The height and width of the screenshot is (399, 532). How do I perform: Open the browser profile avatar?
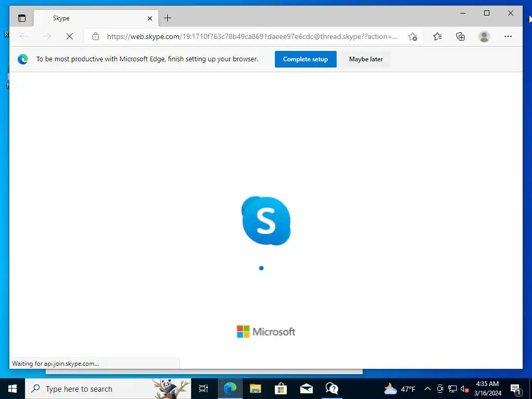click(x=484, y=36)
